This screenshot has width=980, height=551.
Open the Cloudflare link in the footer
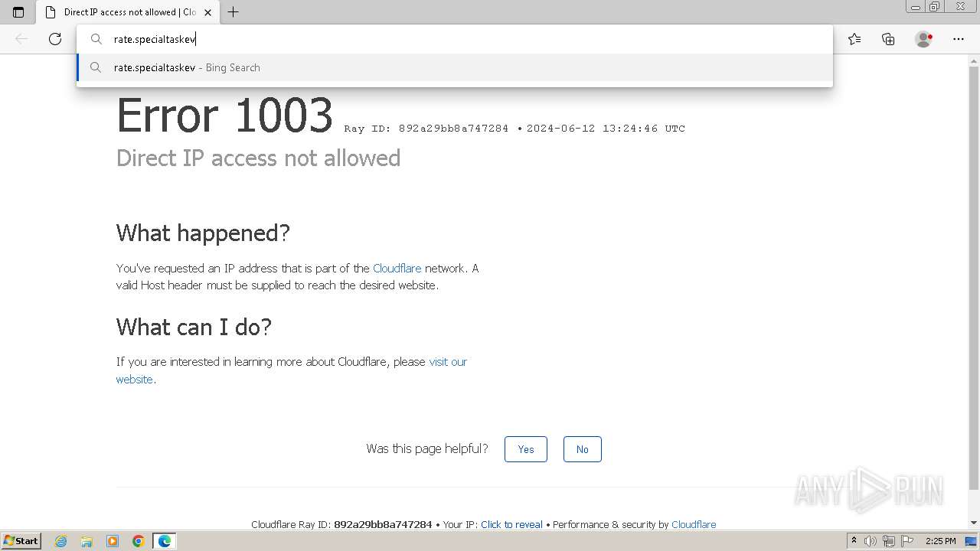tap(694, 524)
